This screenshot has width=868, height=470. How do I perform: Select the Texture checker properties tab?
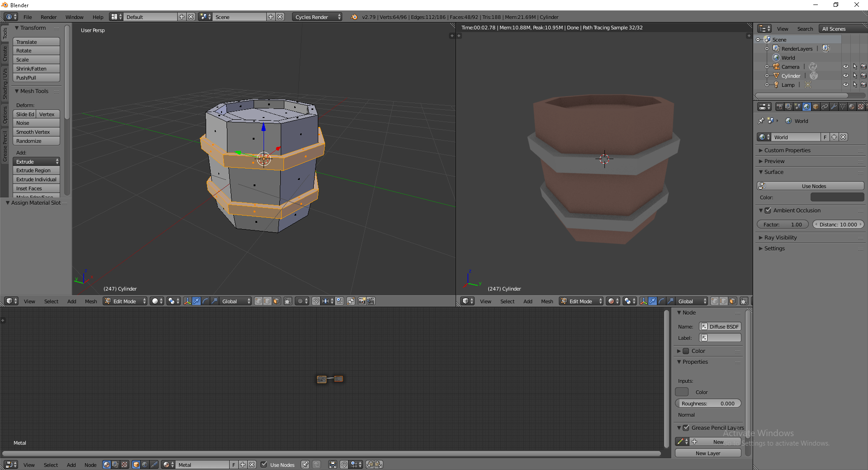[x=861, y=107]
